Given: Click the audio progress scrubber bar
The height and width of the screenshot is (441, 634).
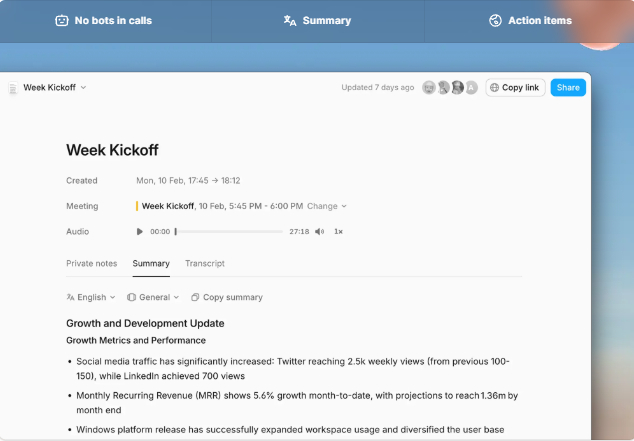Looking at the screenshot, I should tap(229, 231).
